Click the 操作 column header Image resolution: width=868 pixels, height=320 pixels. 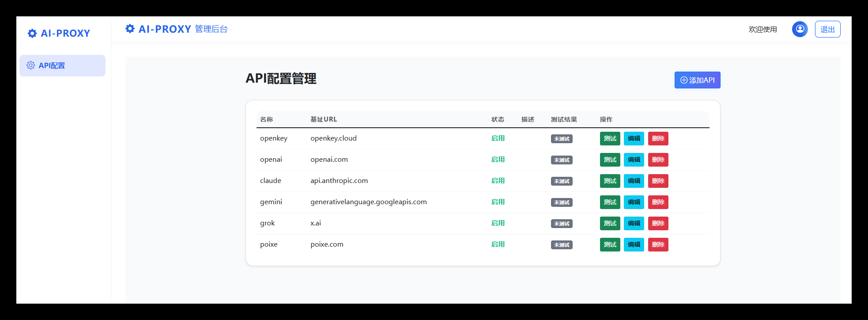(x=606, y=119)
